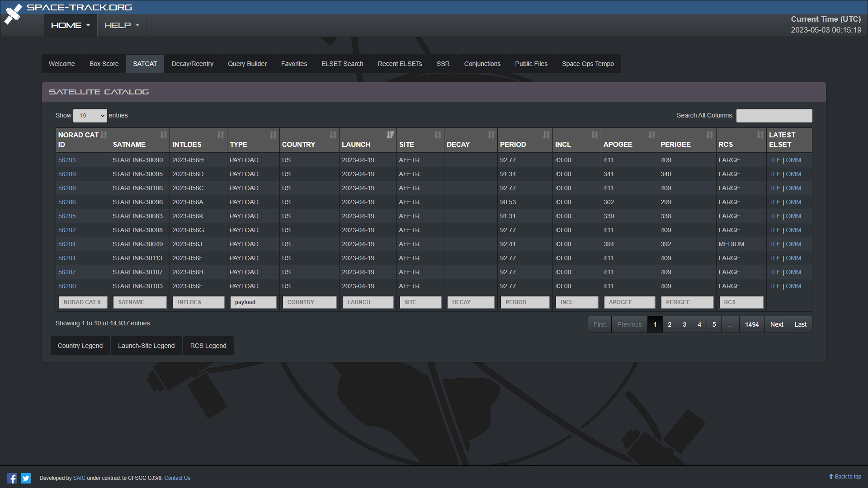Sort by PERIGEE column arrows
This screenshot has width=868, height=488.
coord(710,135)
